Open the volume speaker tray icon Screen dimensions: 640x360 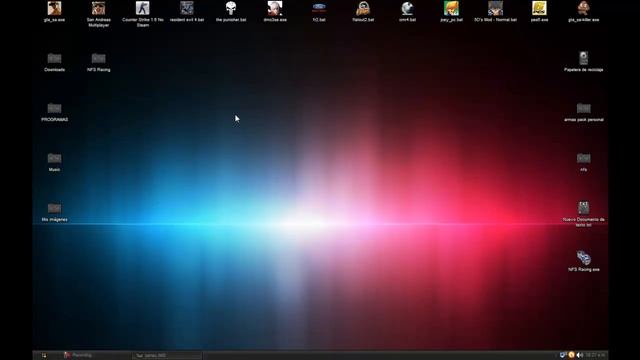[580, 355]
